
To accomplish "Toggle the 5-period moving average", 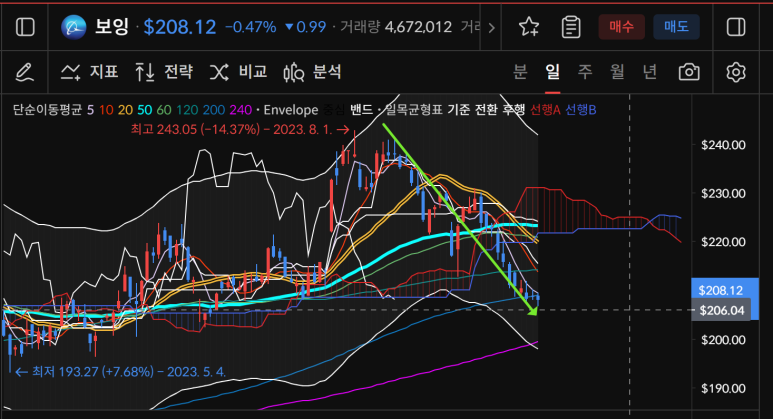I will pyautogui.click(x=90, y=109).
